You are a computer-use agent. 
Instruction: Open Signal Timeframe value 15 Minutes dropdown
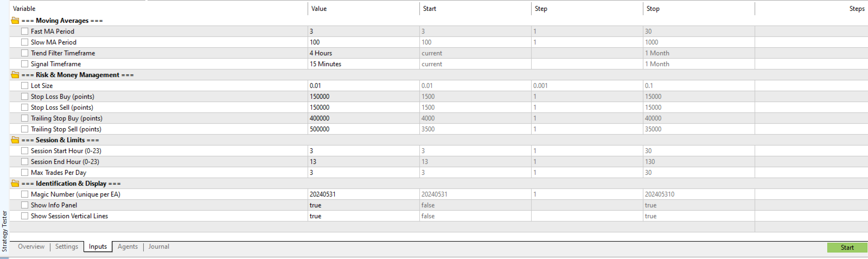click(x=363, y=64)
